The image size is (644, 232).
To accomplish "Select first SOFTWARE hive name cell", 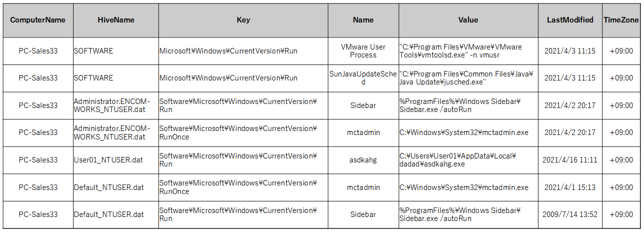I will pyautogui.click(x=116, y=51).
